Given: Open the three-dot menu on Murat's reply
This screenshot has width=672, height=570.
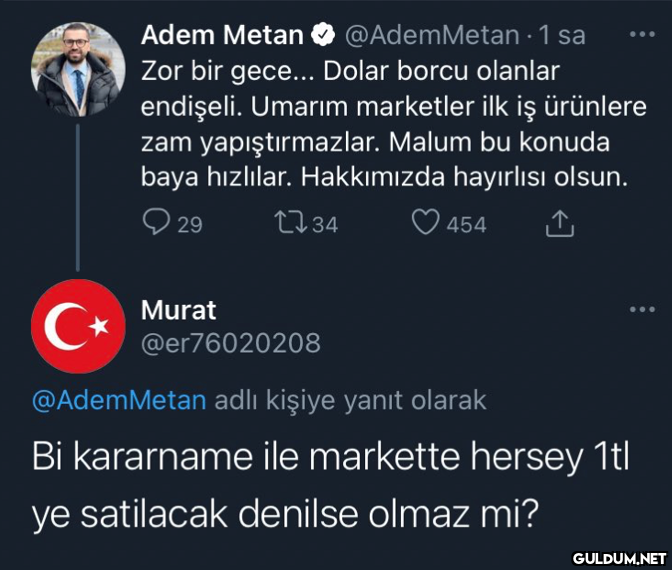Looking at the screenshot, I should 642,309.
